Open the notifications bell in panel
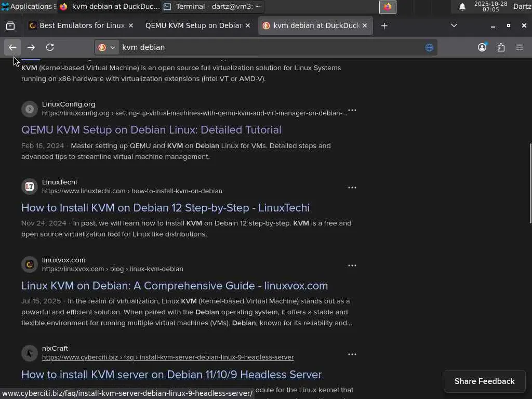Viewport: 532px width, 399px height. (462, 7)
